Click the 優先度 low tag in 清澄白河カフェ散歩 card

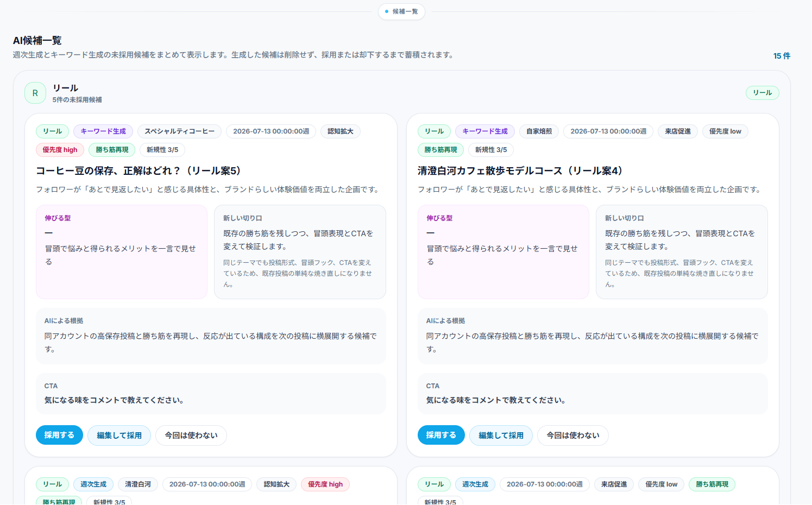[x=725, y=131]
